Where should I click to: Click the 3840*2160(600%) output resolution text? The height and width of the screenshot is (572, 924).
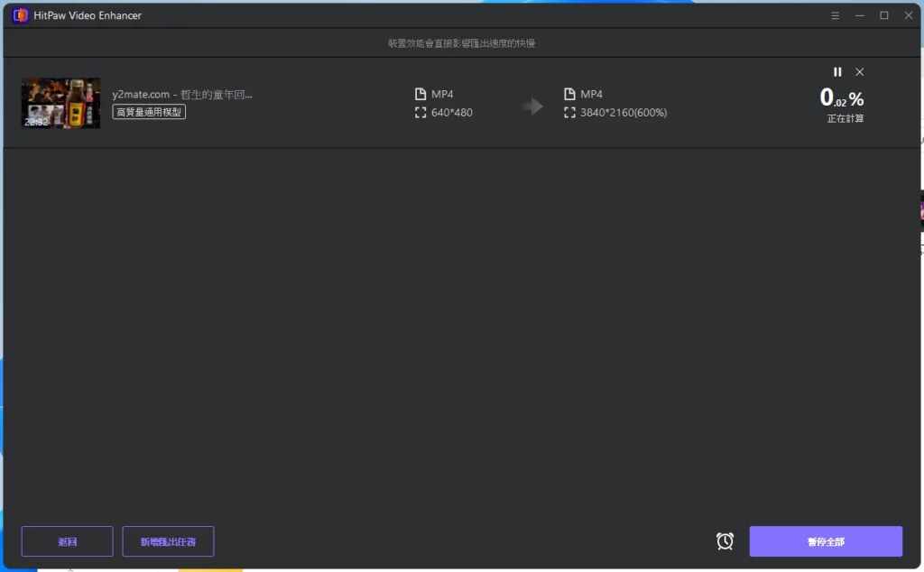click(x=624, y=113)
